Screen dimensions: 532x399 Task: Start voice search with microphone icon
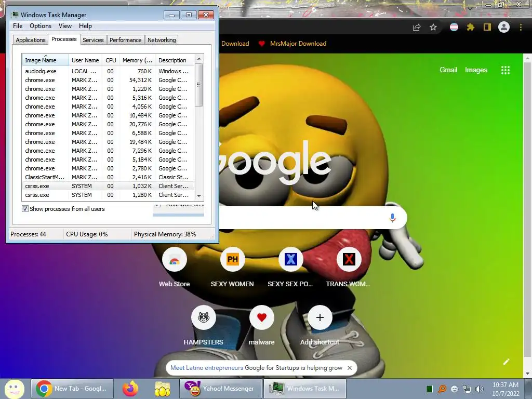393,218
